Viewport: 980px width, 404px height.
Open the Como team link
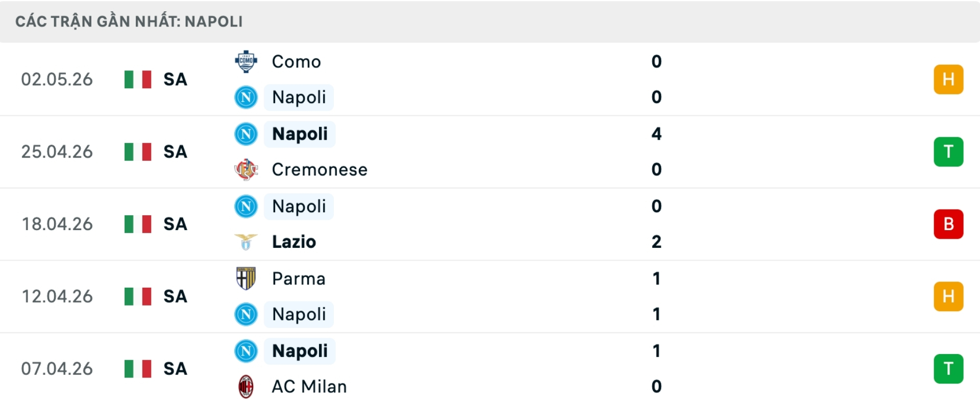[297, 62]
